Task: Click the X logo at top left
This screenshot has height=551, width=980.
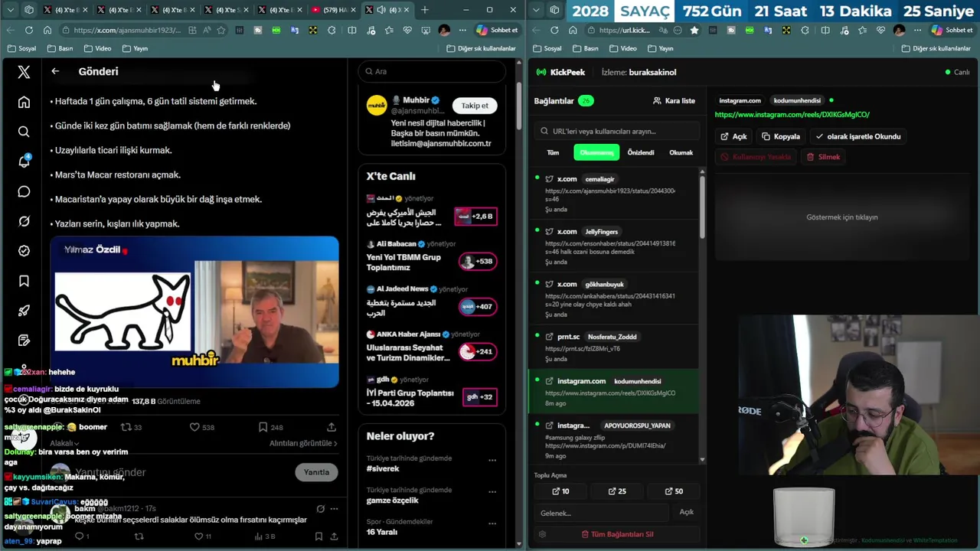Action: click(x=24, y=72)
